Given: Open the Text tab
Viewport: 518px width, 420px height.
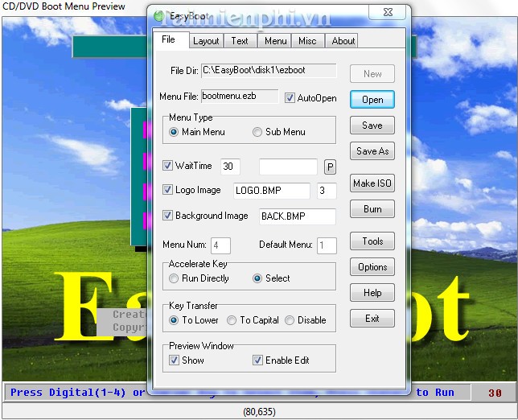Looking at the screenshot, I should pos(240,41).
